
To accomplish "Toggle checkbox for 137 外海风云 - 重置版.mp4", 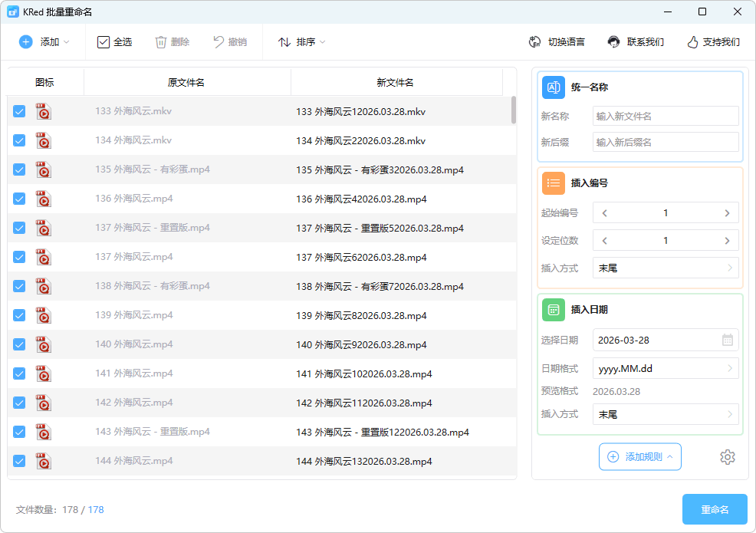I will click(19, 228).
